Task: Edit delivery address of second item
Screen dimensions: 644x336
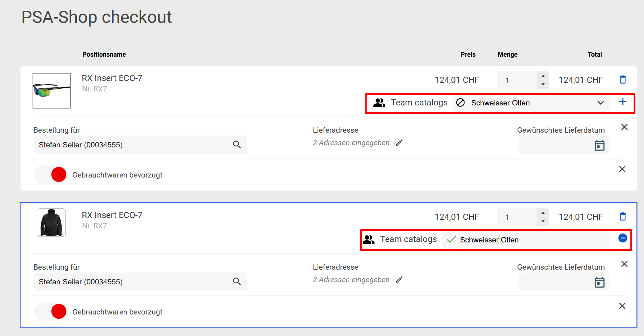Action: 399,280
